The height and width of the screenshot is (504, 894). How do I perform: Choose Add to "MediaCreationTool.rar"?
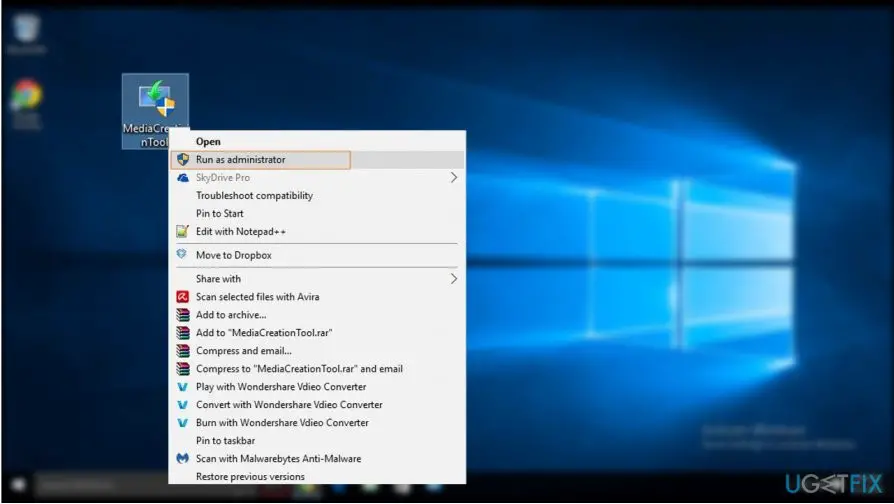click(x=317, y=332)
